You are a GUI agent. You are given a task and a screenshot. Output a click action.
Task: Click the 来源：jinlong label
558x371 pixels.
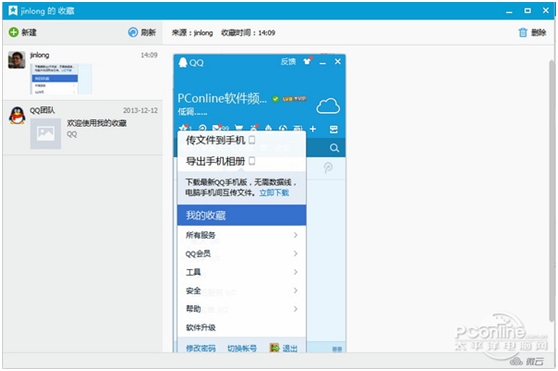pos(192,33)
